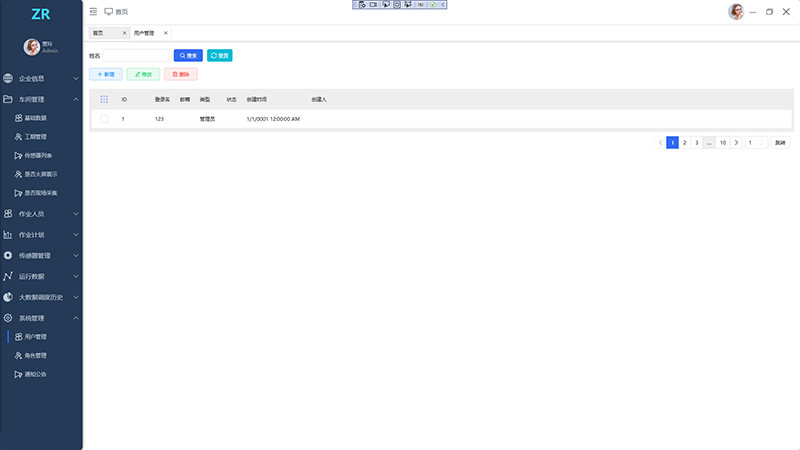
Task: Click the 传感器管理 chip icon
Action: pyautogui.click(x=8, y=255)
